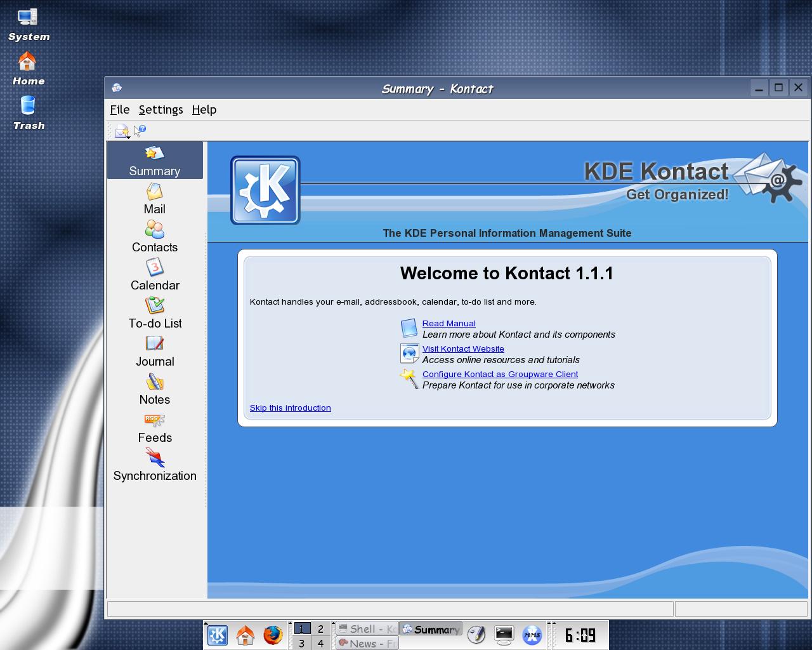Expand the hide arrow at panel left end
The width and height of the screenshot is (812, 650).
[x=206, y=625]
